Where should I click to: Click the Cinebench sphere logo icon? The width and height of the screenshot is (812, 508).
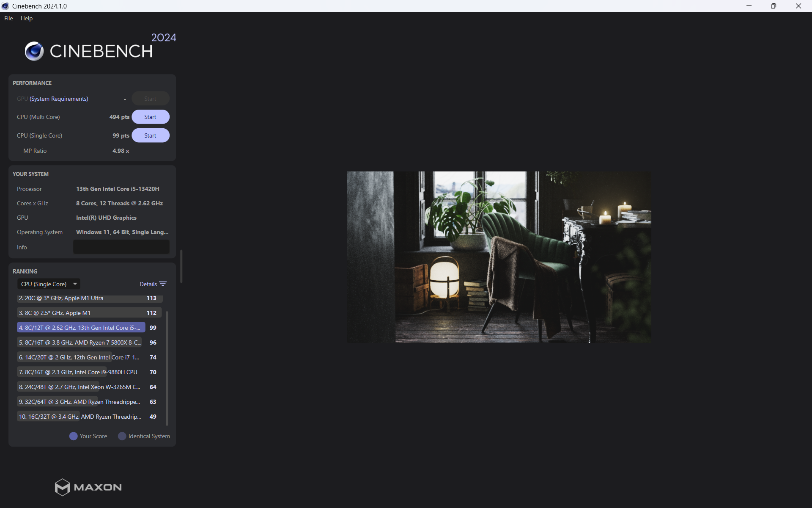34,51
